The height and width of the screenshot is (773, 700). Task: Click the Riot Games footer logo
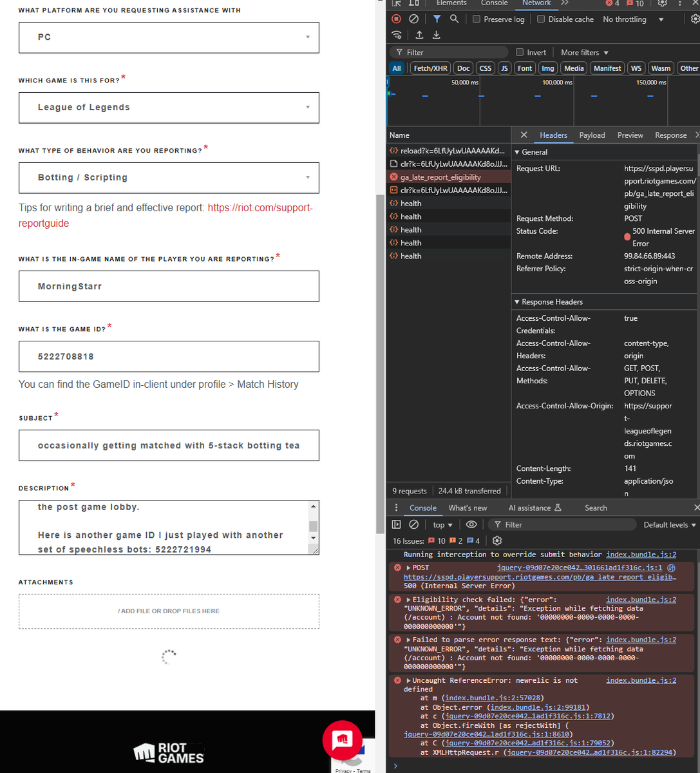pos(169,753)
